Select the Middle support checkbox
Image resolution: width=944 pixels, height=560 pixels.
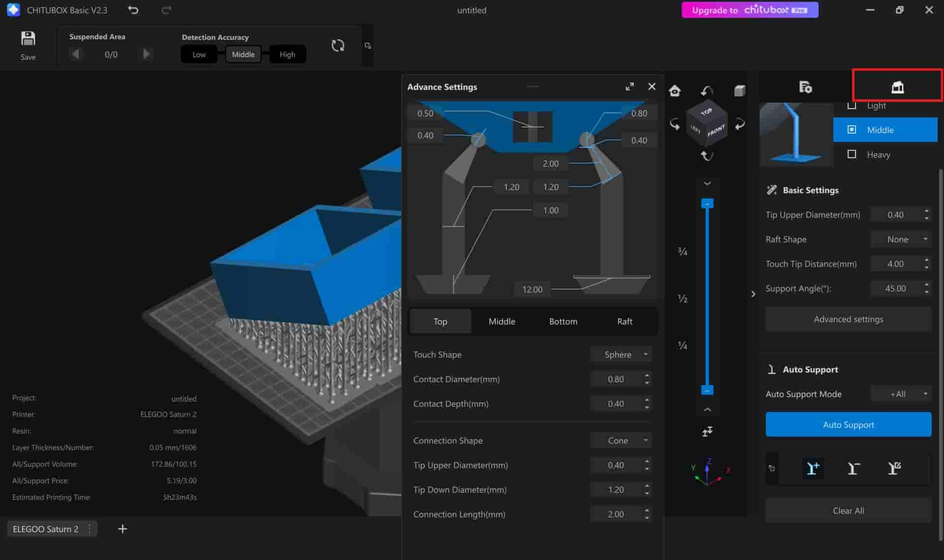pyautogui.click(x=852, y=130)
